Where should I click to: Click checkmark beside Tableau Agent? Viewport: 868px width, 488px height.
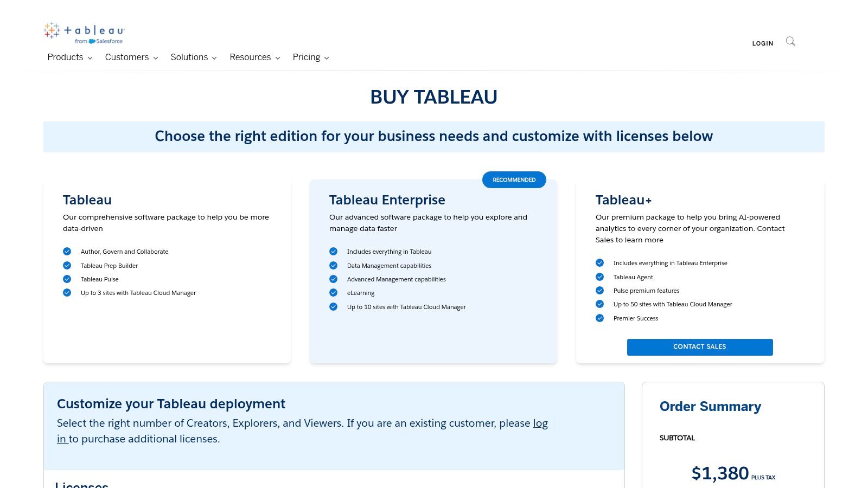pos(600,277)
